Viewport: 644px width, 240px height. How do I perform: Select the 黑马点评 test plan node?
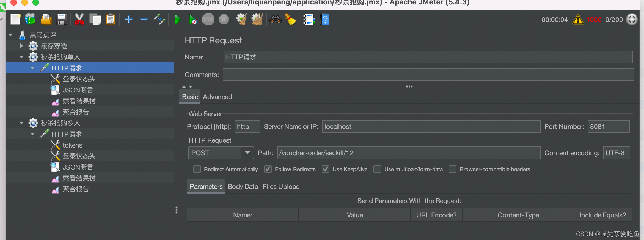click(x=43, y=35)
